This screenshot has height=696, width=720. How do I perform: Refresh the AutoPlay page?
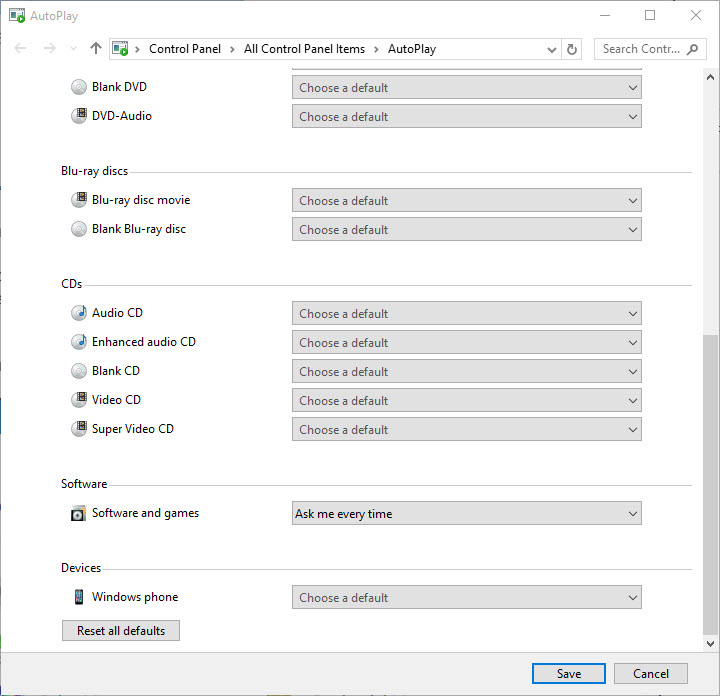pyautogui.click(x=572, y=49)
